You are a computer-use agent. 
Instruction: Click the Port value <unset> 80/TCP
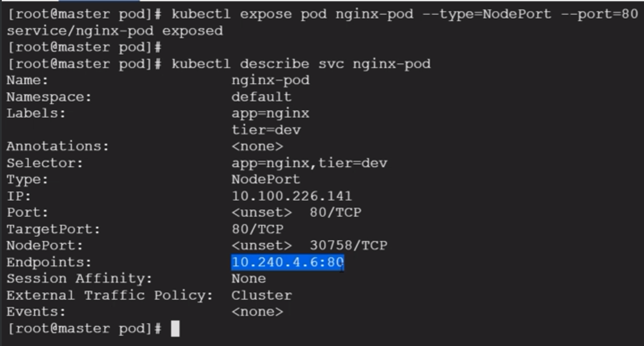click(296, 212)
